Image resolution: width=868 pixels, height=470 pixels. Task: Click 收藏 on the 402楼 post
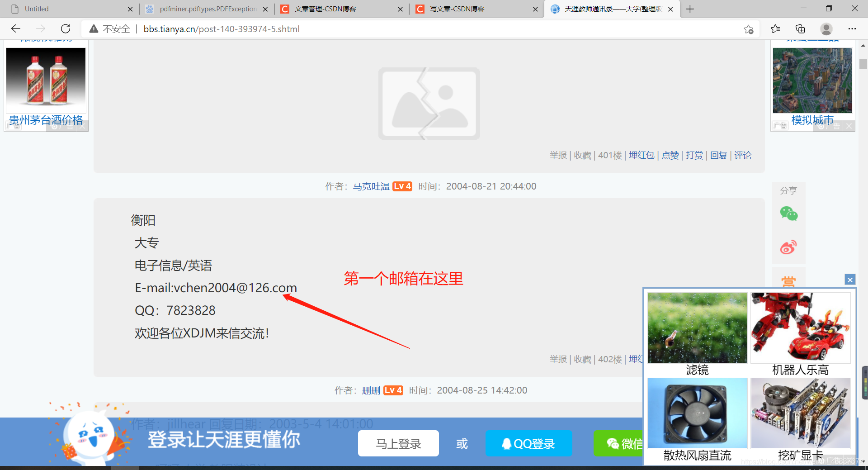(x=583, y=359)
